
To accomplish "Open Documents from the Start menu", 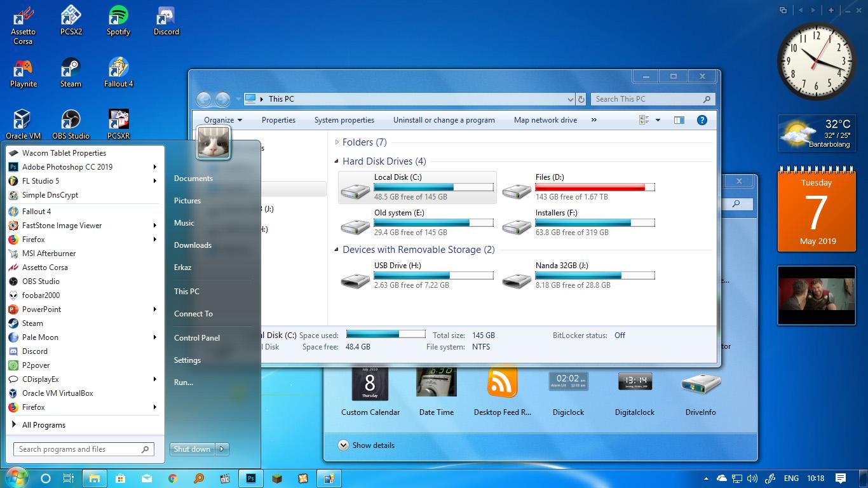I will pos(193,179).
